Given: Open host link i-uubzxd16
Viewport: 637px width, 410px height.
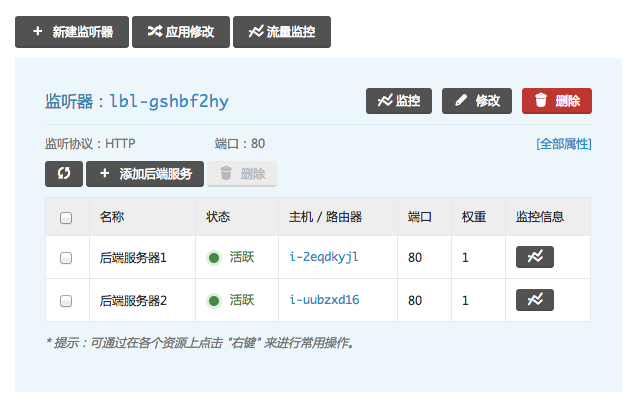Looking at the screenshot, I should coord(324,300).
